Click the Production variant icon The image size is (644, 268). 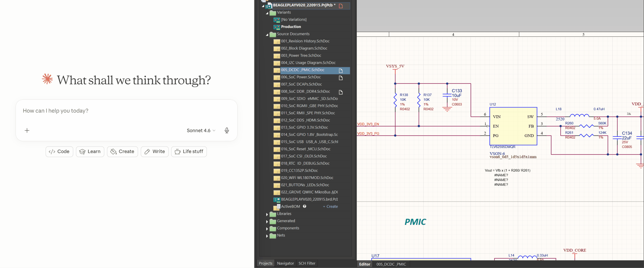277,27
